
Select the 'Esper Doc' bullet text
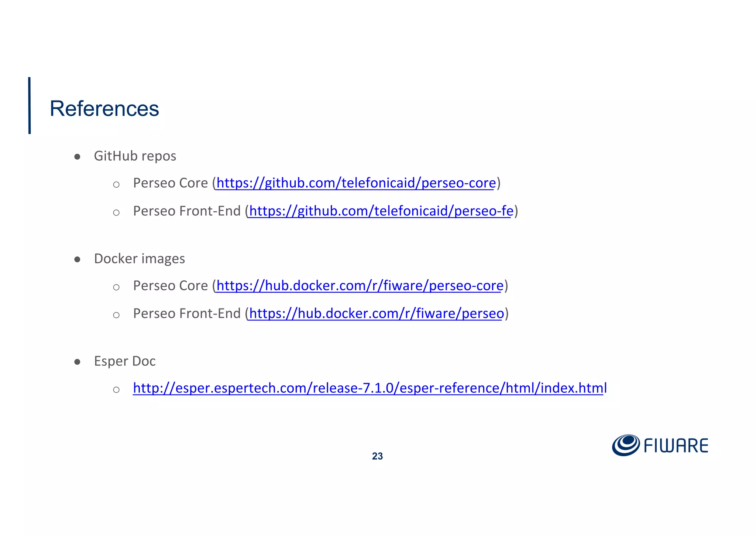125,361
